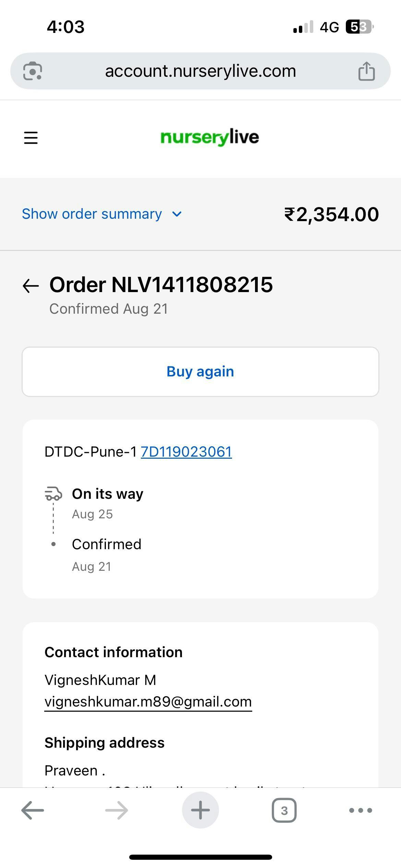Tap the order total ₹2,354.00
The height and width of the screenshot is (868, 401).
[331, 214]
